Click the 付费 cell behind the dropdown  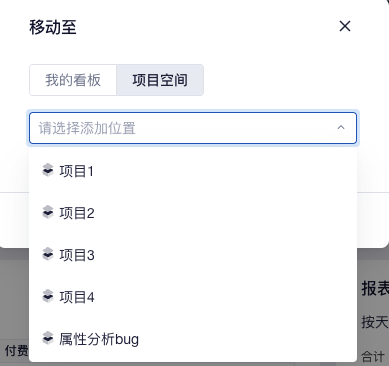click(17, 351)
